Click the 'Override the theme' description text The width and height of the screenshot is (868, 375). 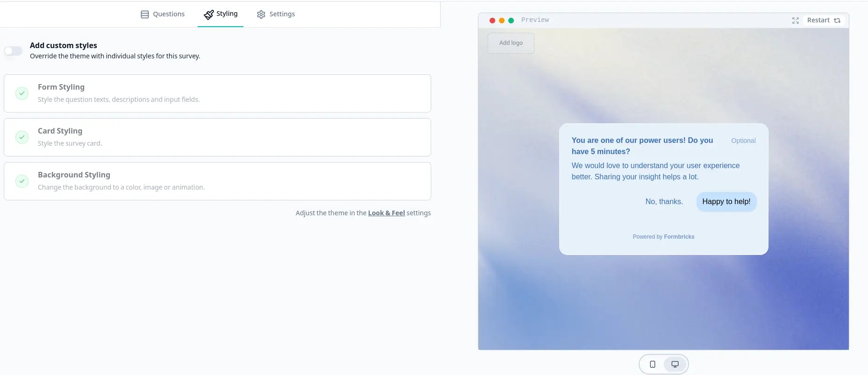[115, 56]
